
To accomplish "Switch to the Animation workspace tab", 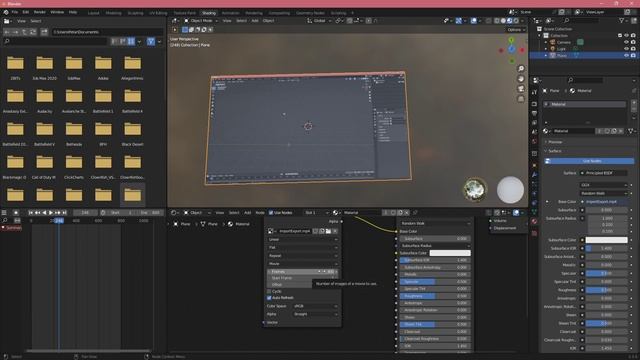I will [231, 13].
